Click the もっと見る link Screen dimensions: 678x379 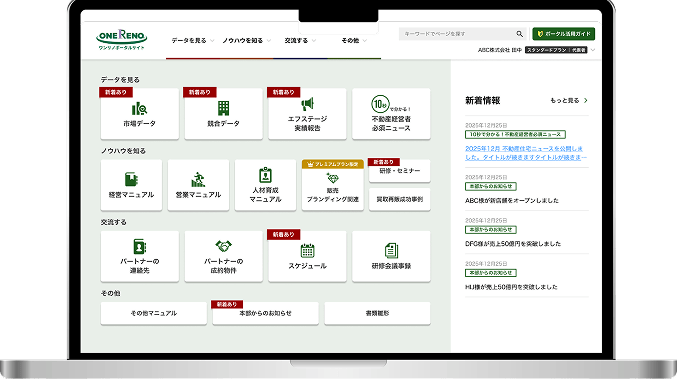[569, 100]
